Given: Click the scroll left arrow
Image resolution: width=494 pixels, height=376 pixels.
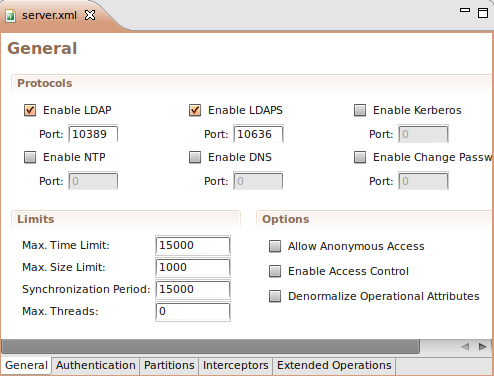Looking at the screenshot, I should (x=465, y=347).
